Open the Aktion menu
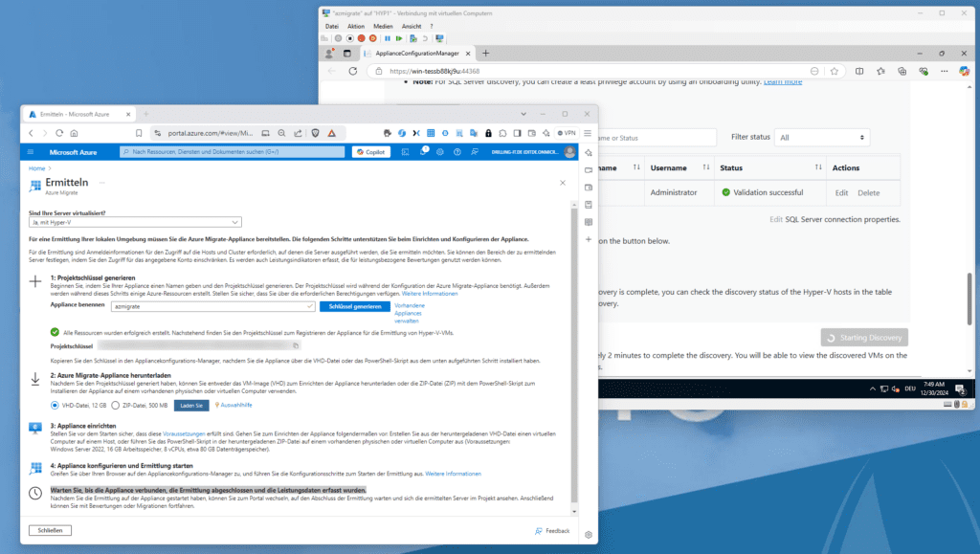This screenshot has height=554, width=980. (356, 26)
